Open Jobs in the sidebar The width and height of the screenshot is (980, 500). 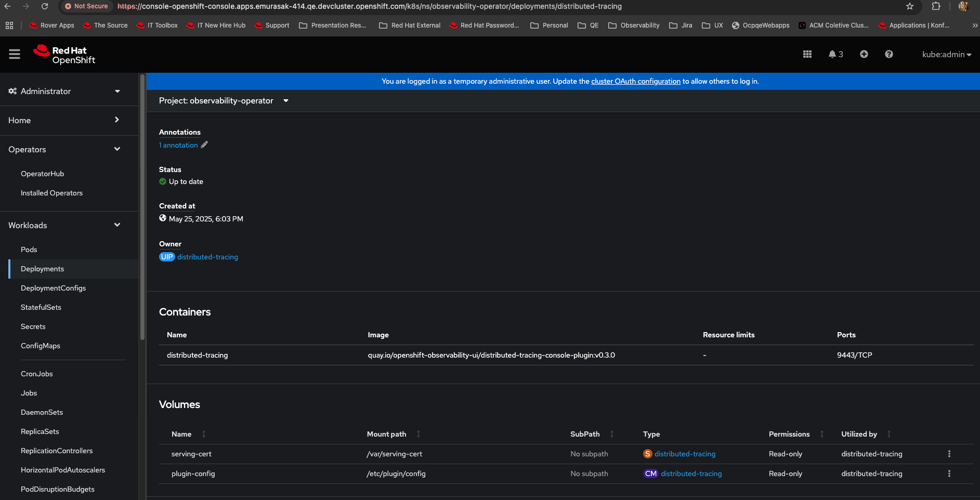click(x=29, y=393)
